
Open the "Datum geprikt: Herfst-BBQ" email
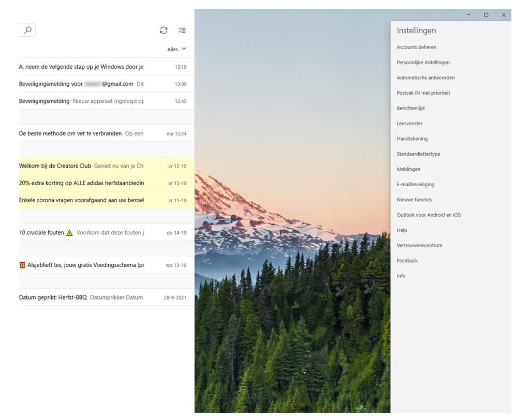[78, 297]
